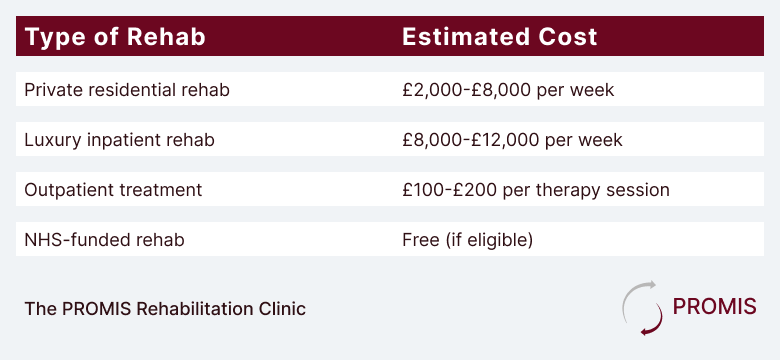Screen dimensions: 780x360
Task: Click the maroon table header bar
Action: (x=390, y=36)
